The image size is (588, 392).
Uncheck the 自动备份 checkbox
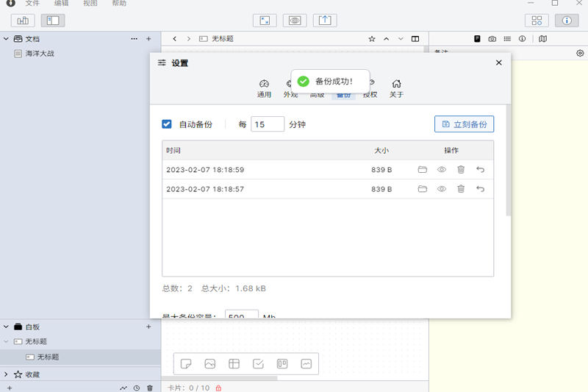pos(167,124)
